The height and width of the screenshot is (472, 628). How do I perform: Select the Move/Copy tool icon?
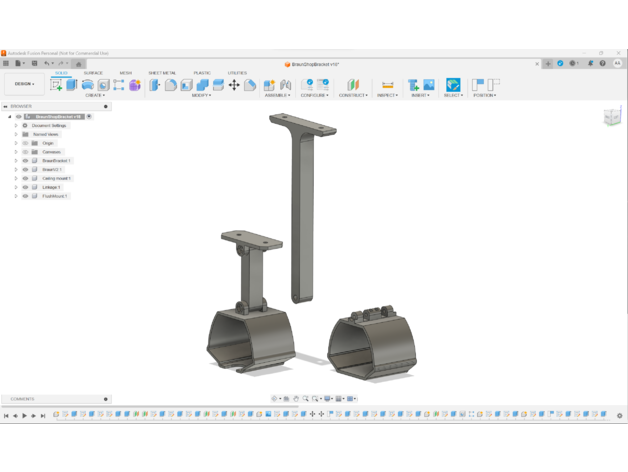234,85
